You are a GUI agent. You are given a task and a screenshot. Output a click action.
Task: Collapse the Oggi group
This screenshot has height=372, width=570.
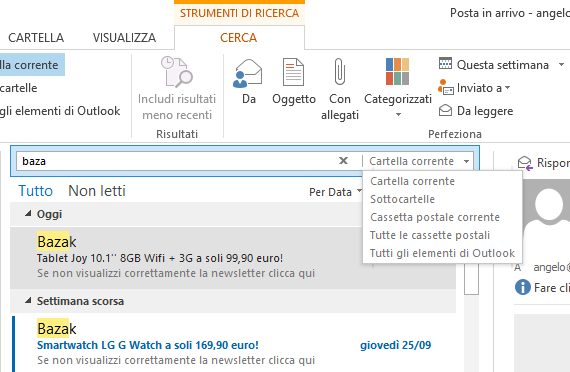pyautogui.click(x=28, y=214)
